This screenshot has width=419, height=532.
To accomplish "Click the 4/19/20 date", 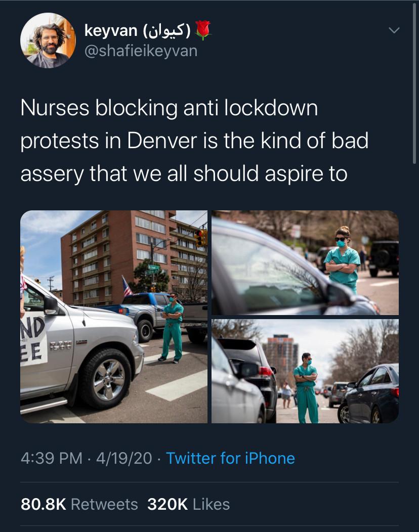I will [x=124, y=458].
